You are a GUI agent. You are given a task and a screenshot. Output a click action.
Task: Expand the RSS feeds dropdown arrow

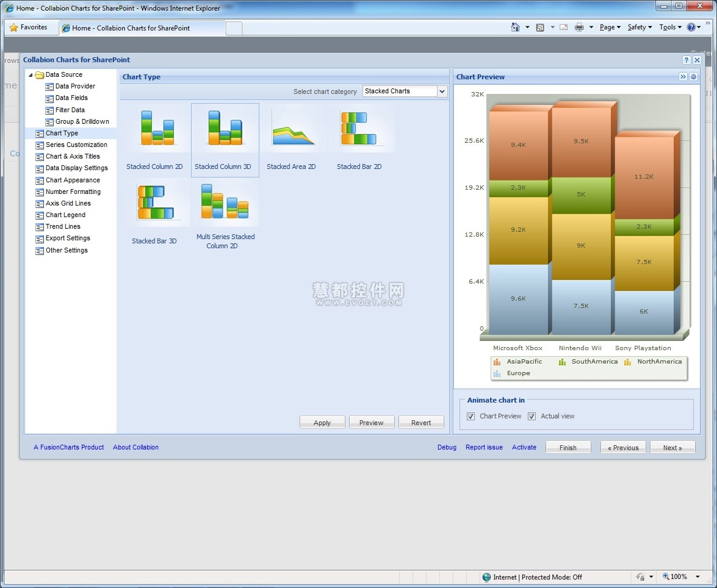click(552, 27)
